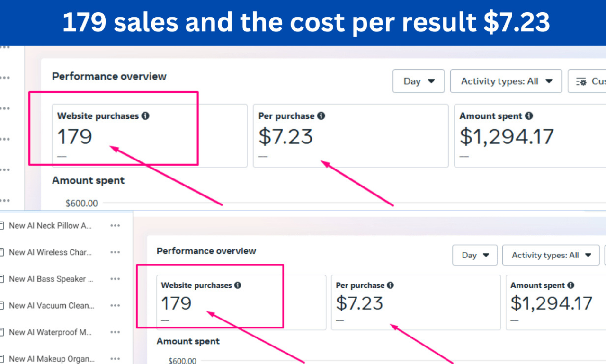Open three-dot menu for New AI Wireless Charger
This screenshot has width=606, height=364.
point(115,252)
